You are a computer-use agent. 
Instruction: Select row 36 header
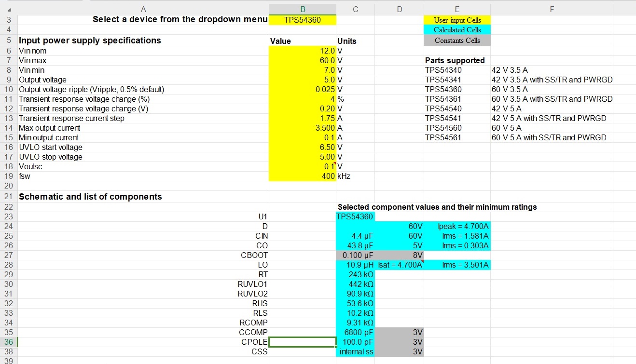tap(9, 342)
